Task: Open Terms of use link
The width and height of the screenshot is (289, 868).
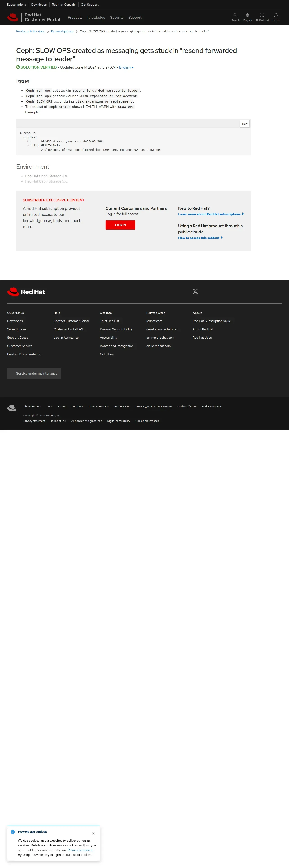Action: (58, 421)
